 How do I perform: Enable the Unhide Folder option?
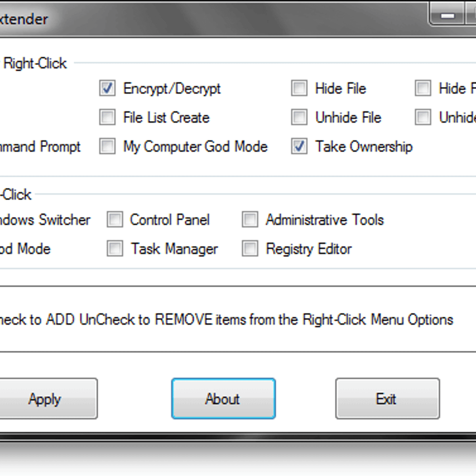pos(422,117)
